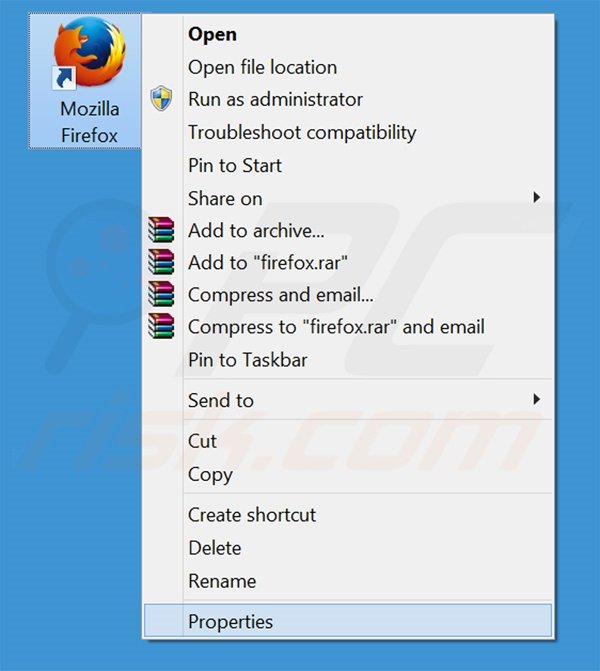The width and height of the screenshot is (600, 671).
Task: Expand the Share on submenu arrow
Action: tap(536, 198)
